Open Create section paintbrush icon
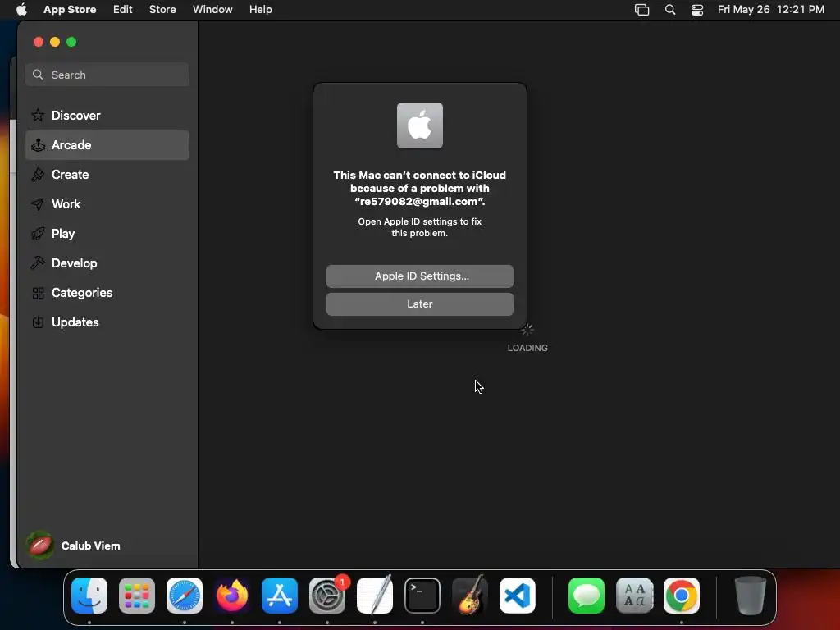Viewport: 840px width, 630px height. 38,175
